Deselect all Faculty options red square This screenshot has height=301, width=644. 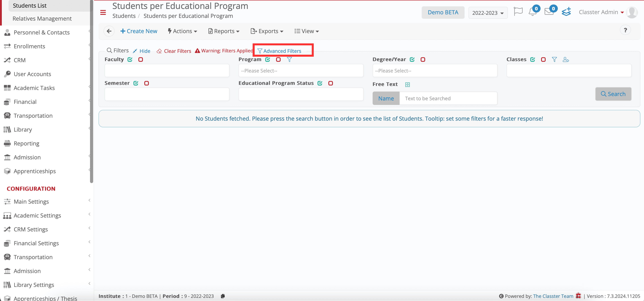140,60
